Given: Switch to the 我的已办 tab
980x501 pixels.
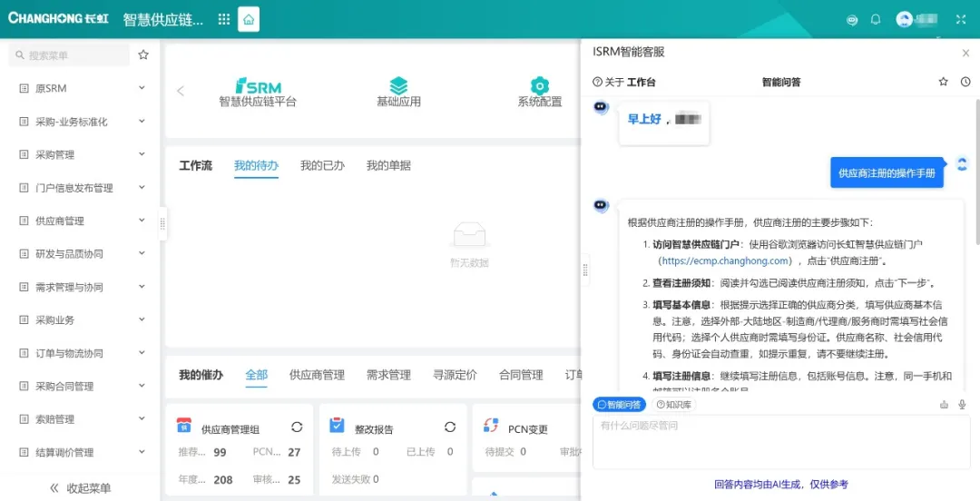Looking at the screenshot, I should (x=322, y=166).
